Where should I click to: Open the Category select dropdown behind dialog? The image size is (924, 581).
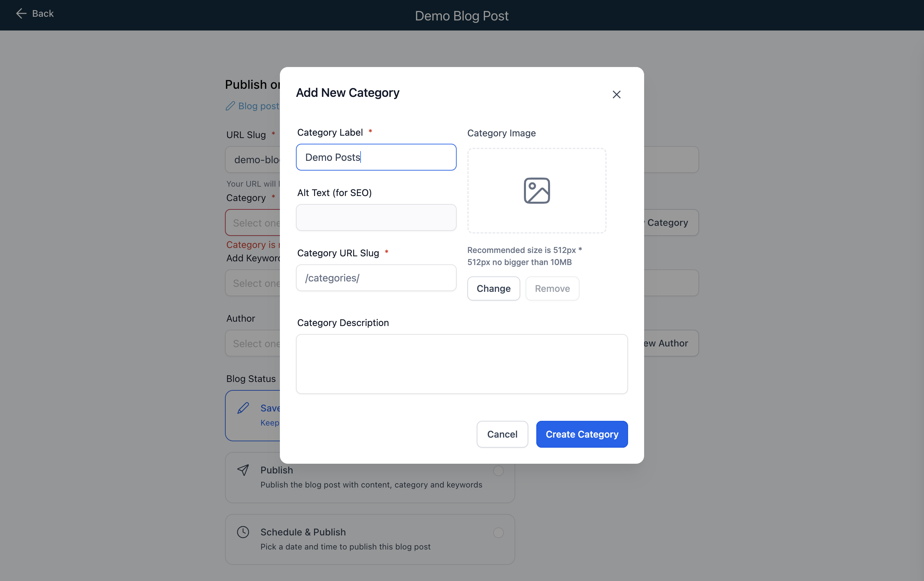(253, 222)
